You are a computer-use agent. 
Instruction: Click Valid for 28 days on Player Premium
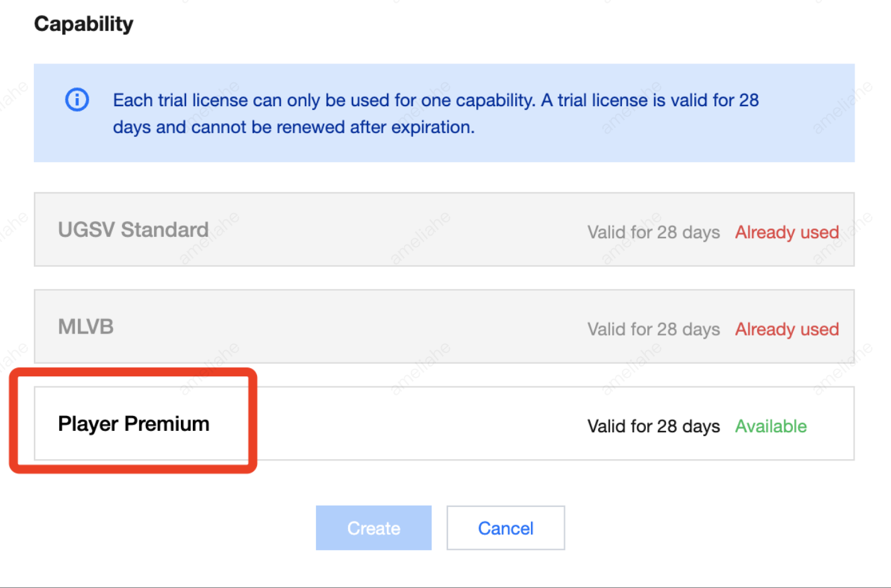coord(653,427)
